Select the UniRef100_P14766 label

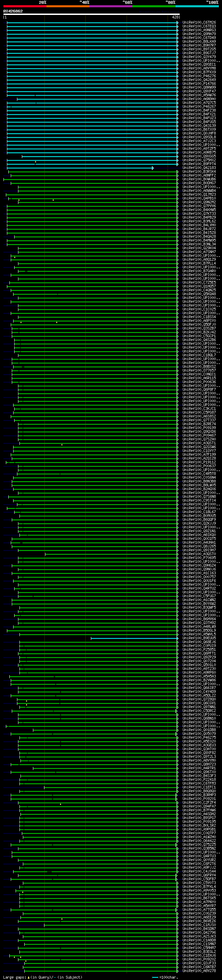[x=199, y=84]
